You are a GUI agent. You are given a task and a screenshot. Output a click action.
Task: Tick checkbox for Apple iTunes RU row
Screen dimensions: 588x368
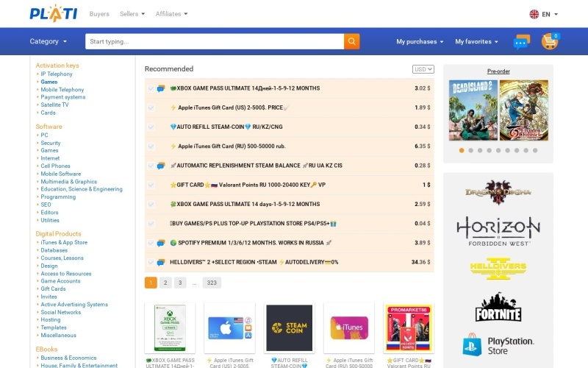(151, 146)
